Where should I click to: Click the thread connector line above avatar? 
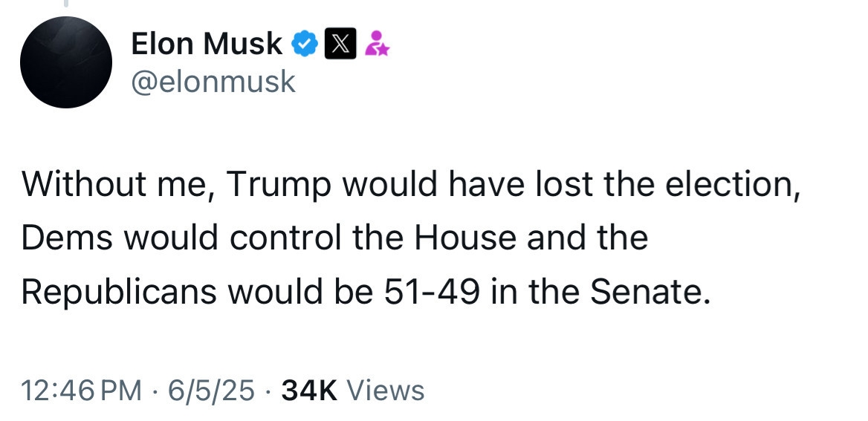pyautogui.click(x=65, y=4)
